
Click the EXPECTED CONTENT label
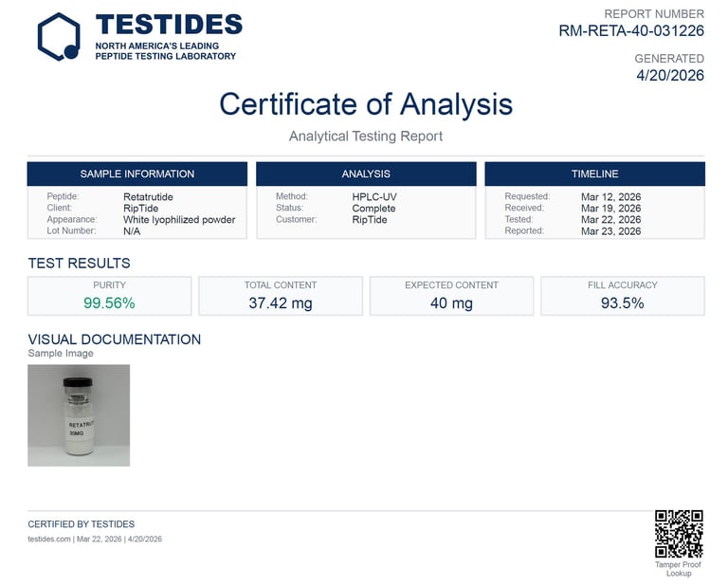click(x=451, y=285)
